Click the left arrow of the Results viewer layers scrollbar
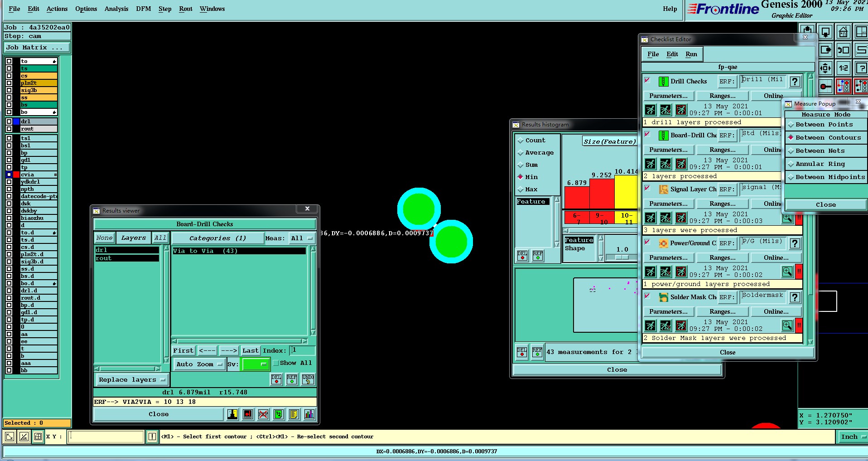The width and height of the screenshot is (868, 461). 97,369
